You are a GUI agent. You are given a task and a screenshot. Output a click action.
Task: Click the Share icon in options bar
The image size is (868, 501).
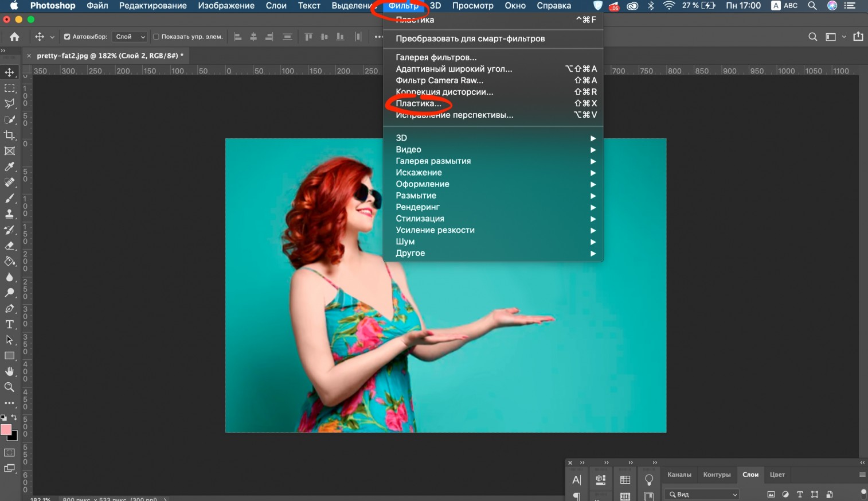point(858,37)
